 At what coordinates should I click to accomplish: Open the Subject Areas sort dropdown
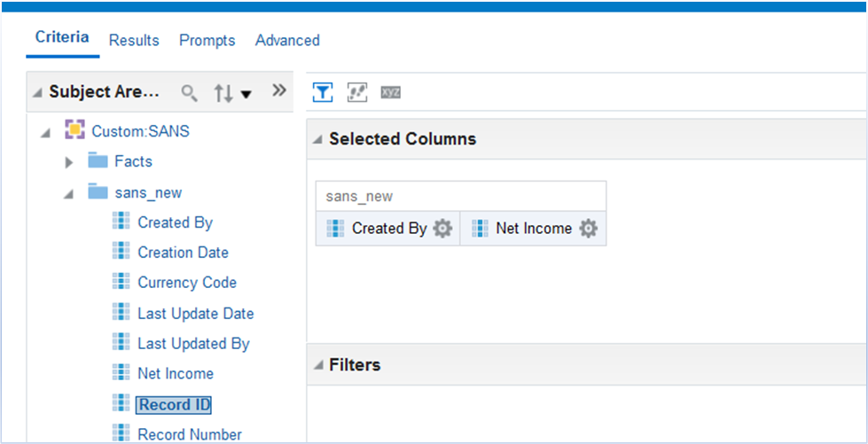click(233, 92)
